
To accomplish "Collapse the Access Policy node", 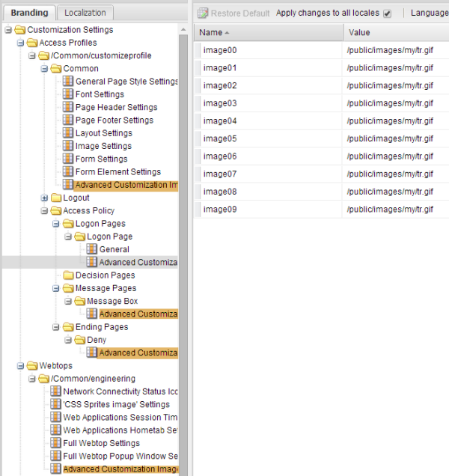I will (x=44, y=211).
